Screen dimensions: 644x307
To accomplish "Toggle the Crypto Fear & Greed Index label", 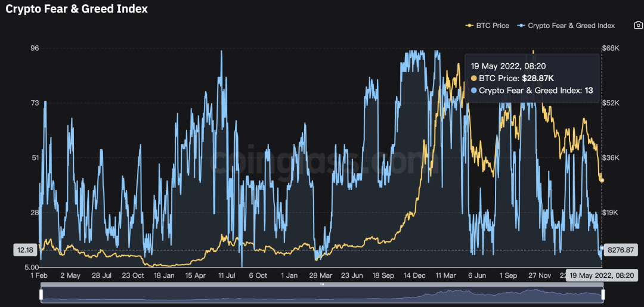I will coord(571,26).
